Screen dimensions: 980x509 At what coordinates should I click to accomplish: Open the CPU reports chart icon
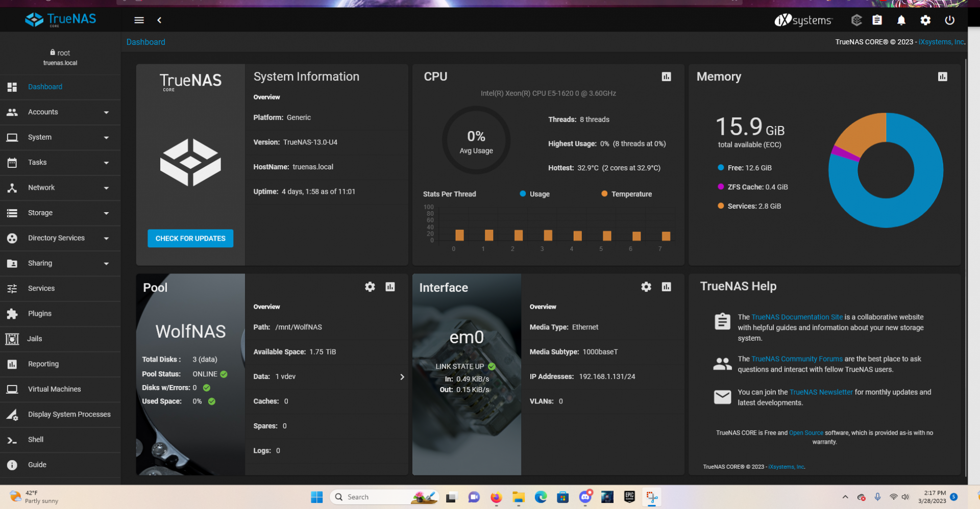tap(666, 77)
